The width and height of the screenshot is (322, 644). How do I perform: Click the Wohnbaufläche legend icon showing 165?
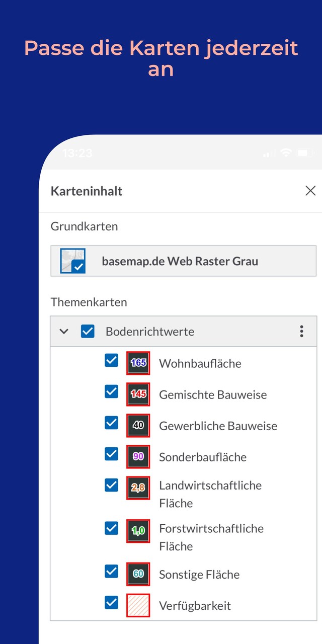(138, 363)
